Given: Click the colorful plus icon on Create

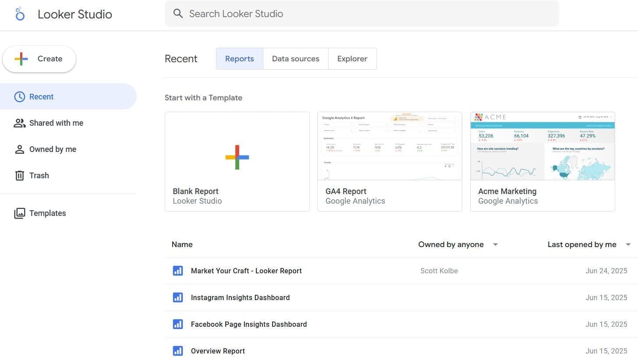Looking at the screenshot, I should coord(21,59).
